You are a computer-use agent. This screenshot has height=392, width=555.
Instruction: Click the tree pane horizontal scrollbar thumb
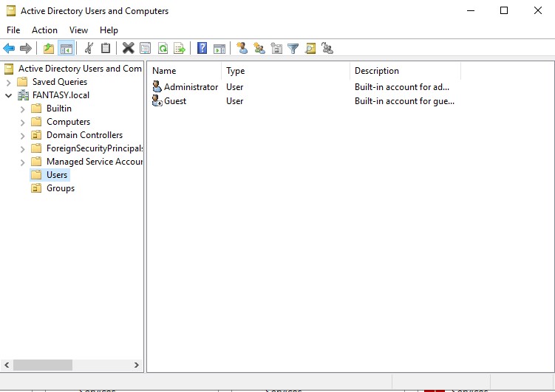(43, 365)
